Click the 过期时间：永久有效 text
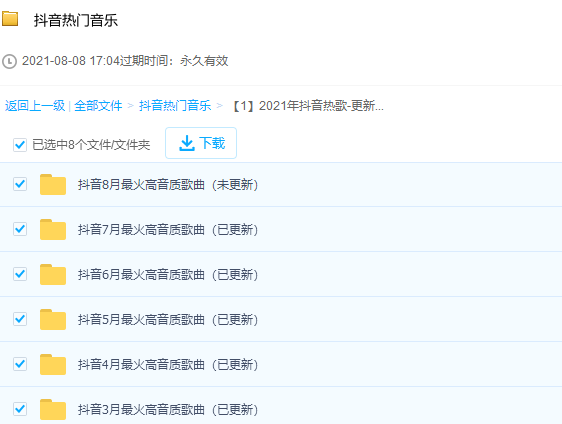This screenshot has width=562, height=424. click(x=174, y=61)
